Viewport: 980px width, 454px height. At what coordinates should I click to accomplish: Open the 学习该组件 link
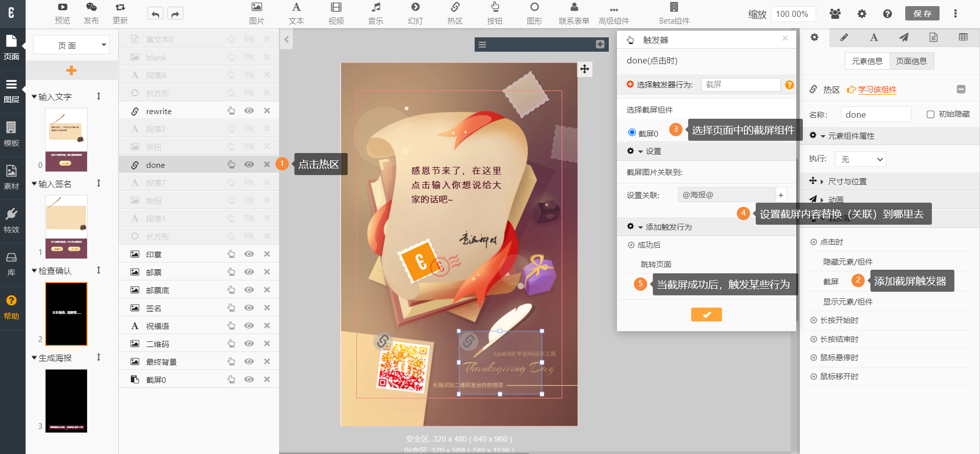(x=877, y=90)
